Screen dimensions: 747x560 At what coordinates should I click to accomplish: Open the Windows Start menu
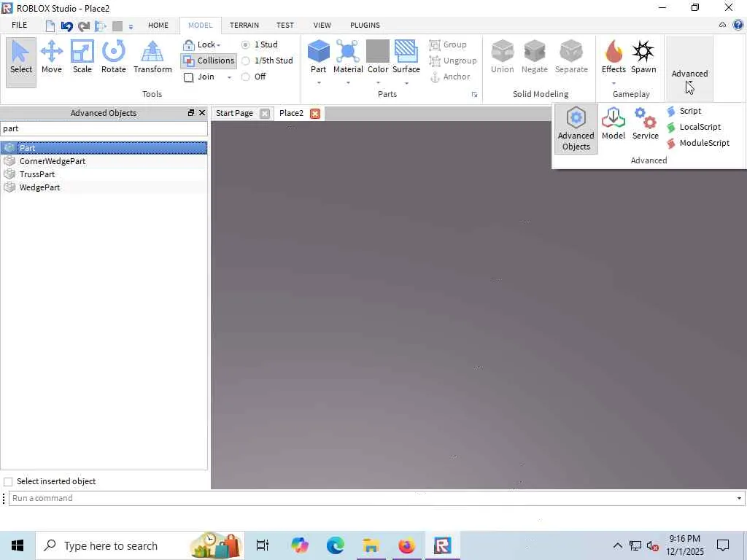coord(18,545)
